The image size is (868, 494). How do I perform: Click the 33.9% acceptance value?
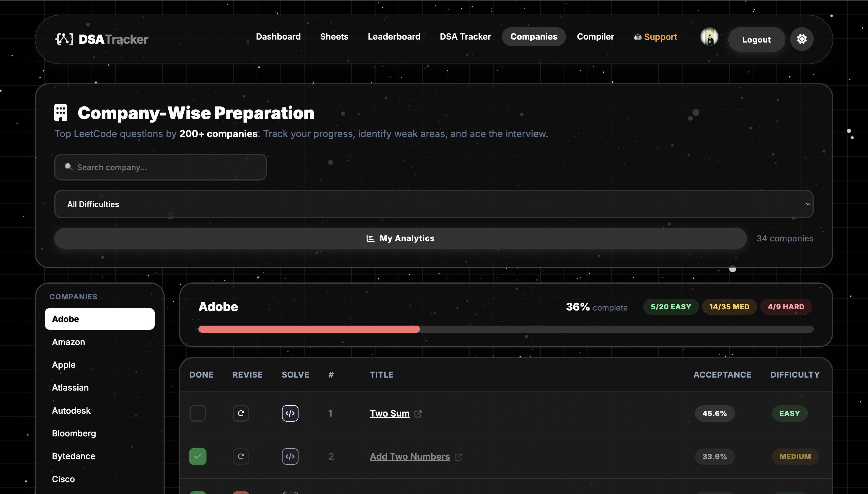coord(714,456)
